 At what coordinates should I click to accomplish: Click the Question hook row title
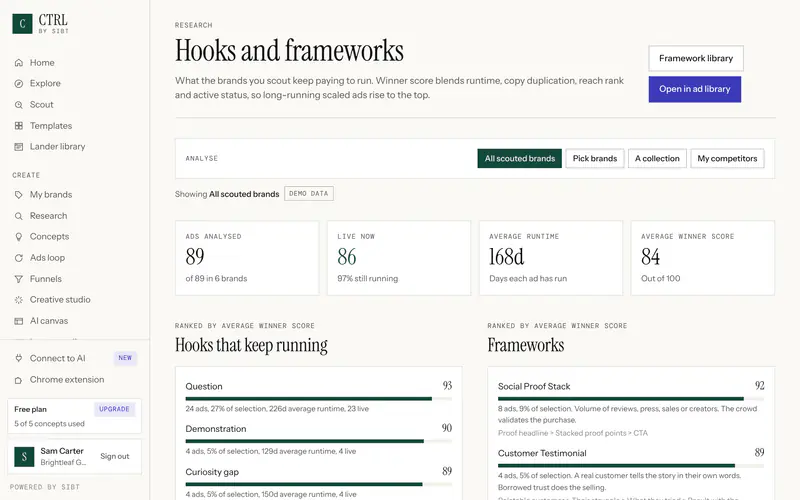pos(204,387)
